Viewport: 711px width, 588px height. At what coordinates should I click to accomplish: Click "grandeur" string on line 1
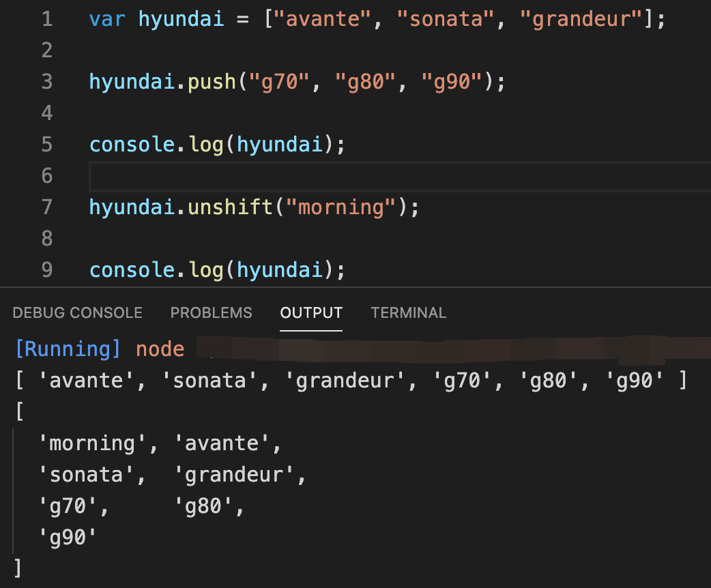click(581, 19)
